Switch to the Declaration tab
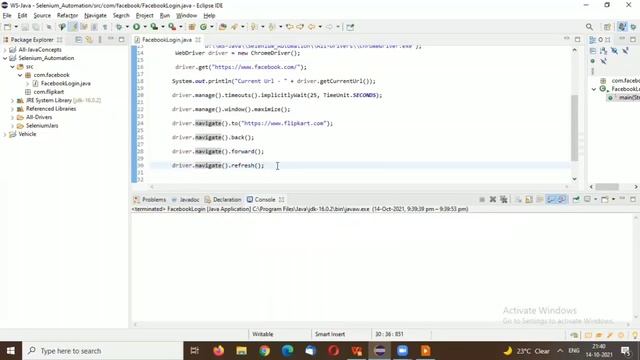The image size is (640, 360). point(223,200)
